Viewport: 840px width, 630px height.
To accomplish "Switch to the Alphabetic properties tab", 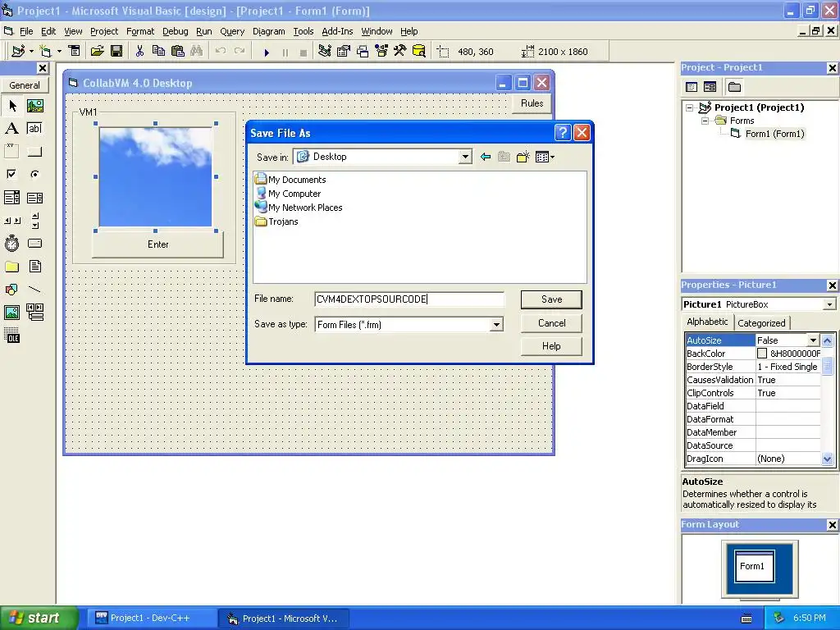I will click(707, 322).
